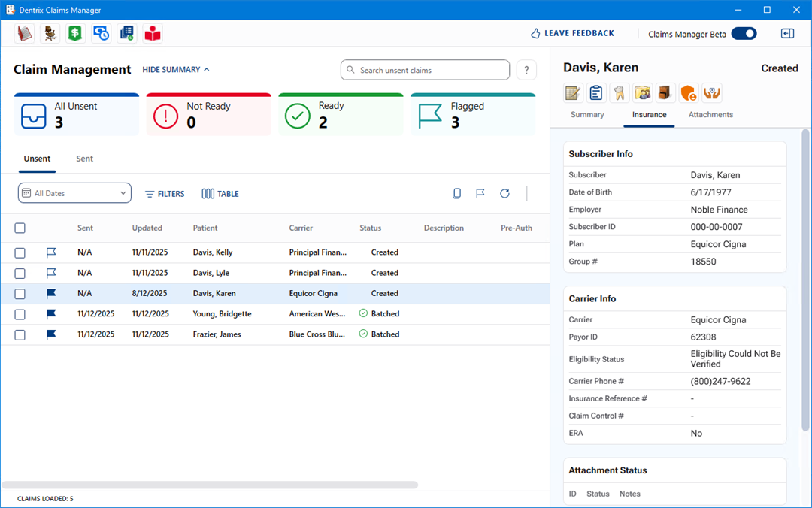Click the Table view button
812x508 pixels.
pyautogui.click(x=220, y=194)
